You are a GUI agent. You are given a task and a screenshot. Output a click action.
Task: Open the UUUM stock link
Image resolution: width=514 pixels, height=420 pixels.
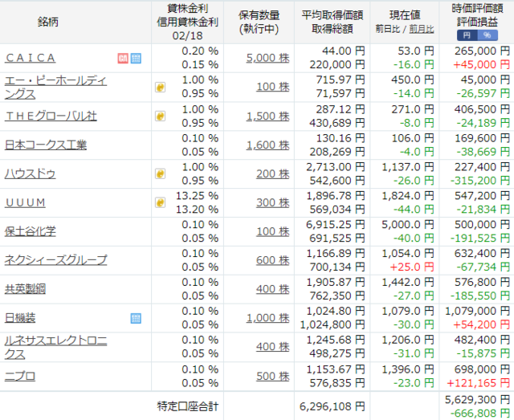[x=25, y=202]
